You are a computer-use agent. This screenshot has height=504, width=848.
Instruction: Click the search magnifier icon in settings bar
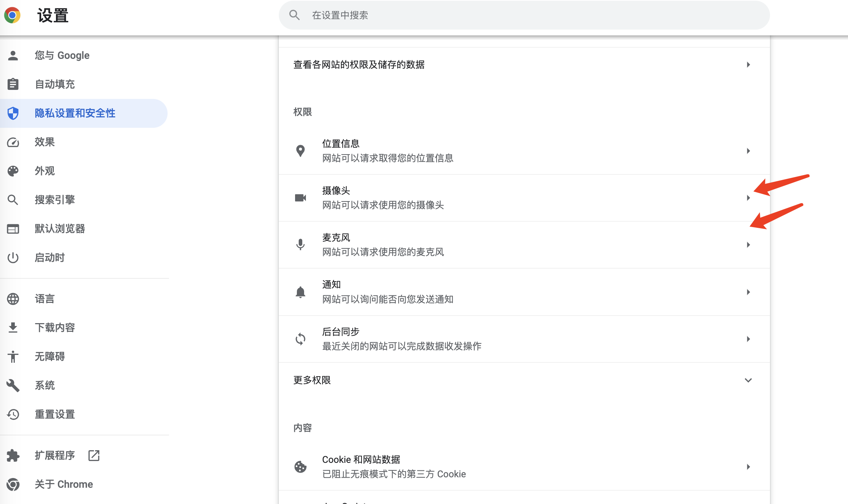[x=294, y=15]
